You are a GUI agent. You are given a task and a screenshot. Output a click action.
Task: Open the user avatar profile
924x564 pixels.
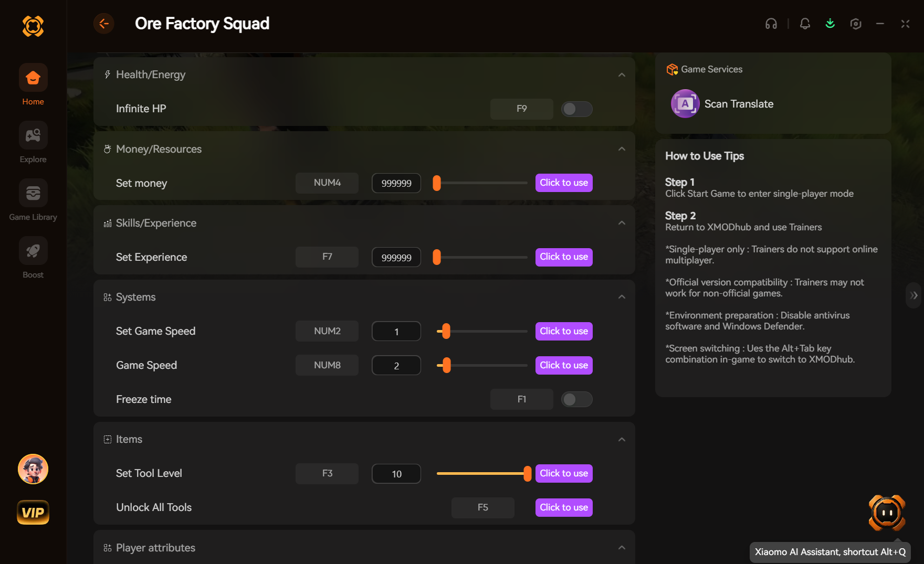[33, 469]
